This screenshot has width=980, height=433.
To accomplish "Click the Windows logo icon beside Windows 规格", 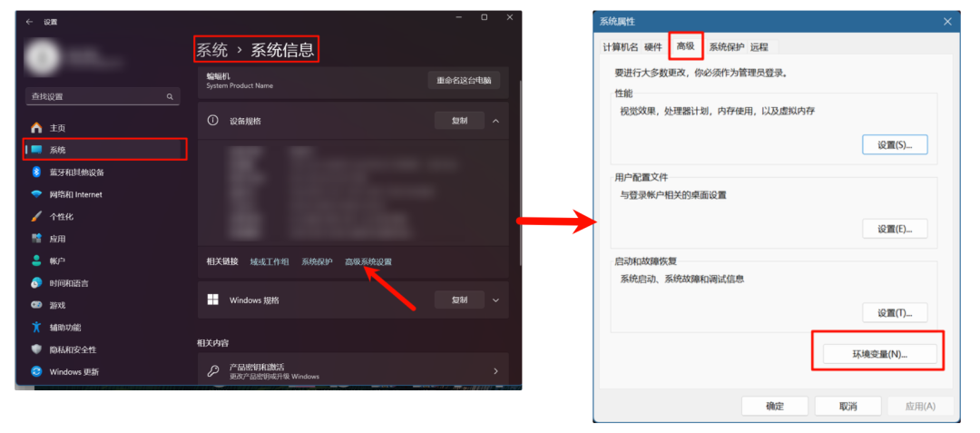I will pos(212,300).
